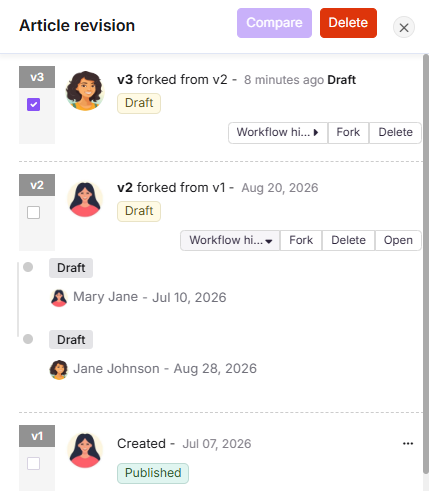Click the v2 author avatar
The width and height of the screenshot is (429, 491).
click(85, 199)
